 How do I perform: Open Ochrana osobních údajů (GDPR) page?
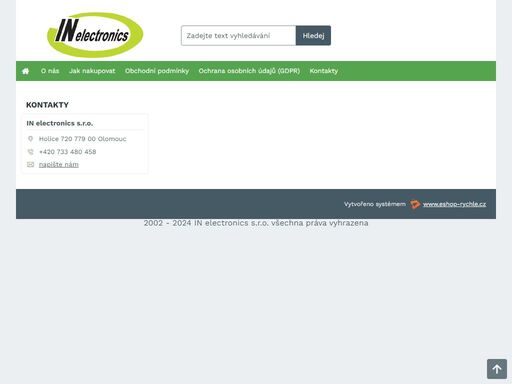(249, 71)
